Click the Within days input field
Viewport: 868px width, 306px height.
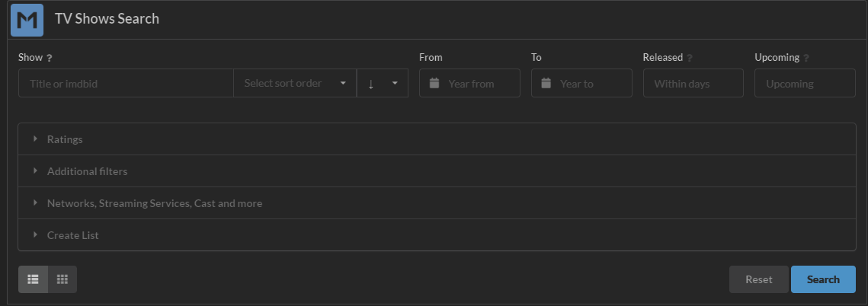point(693,84)
